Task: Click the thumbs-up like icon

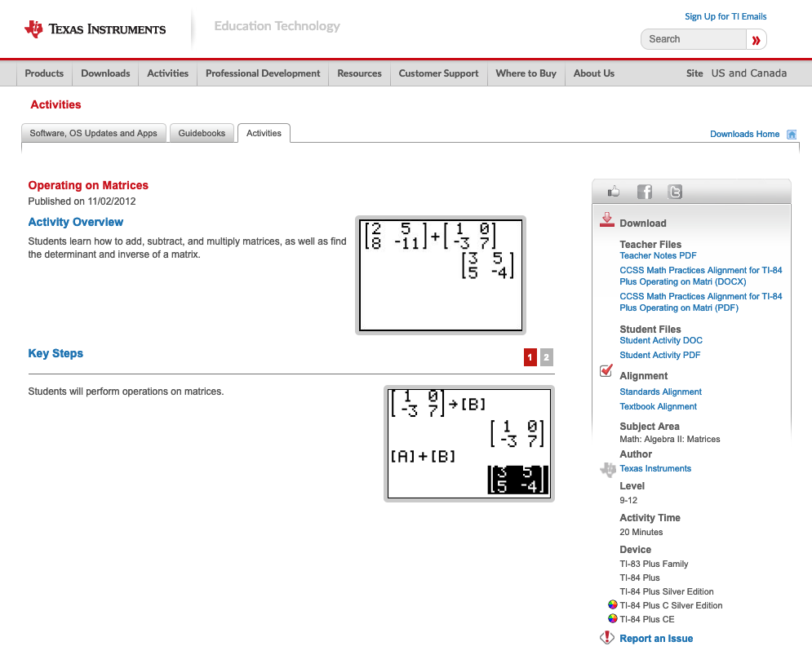Action: tap(613, 191)
